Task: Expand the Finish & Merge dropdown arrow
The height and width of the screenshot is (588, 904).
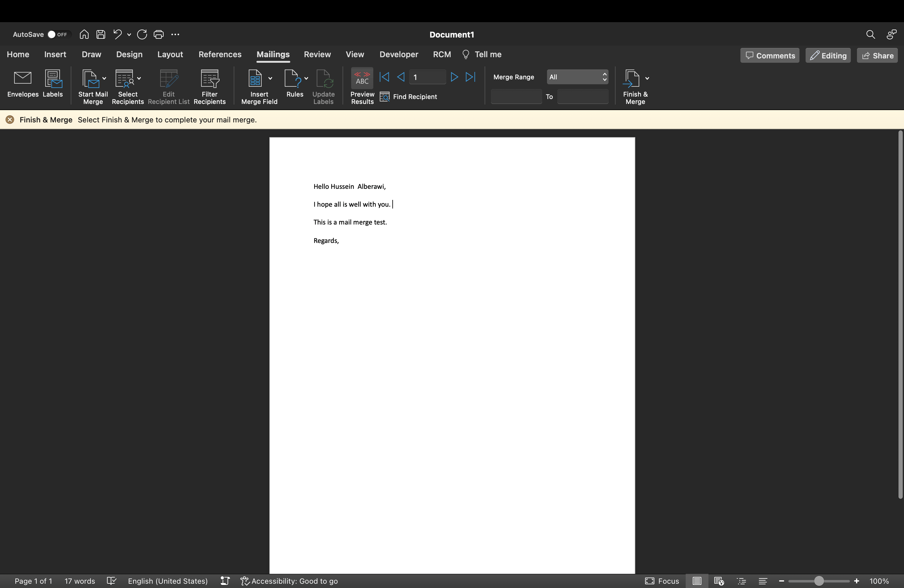Action: click(x=647, y=78)
